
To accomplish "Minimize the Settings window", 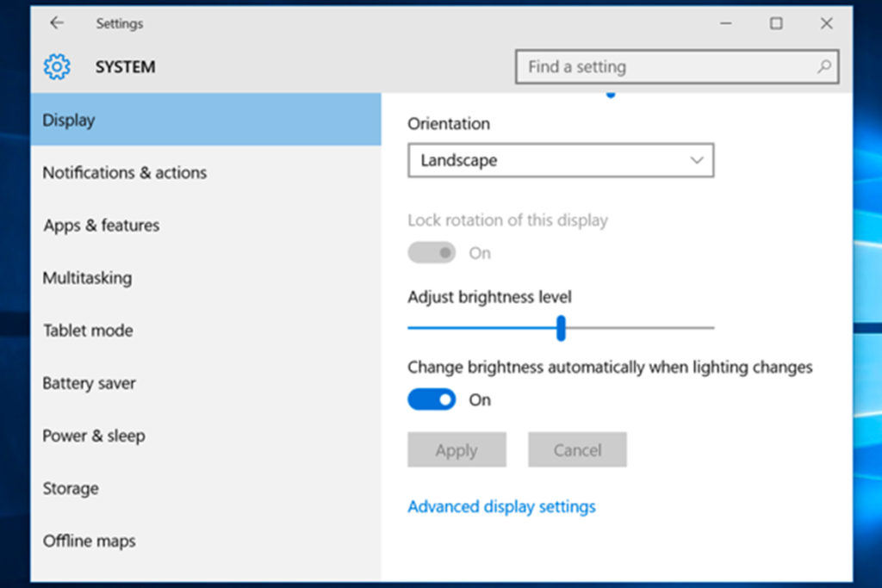I will coord(725,23).
